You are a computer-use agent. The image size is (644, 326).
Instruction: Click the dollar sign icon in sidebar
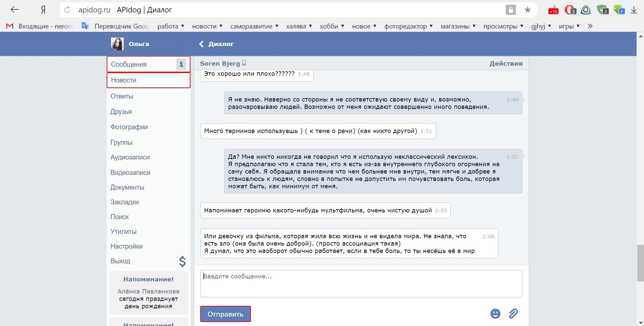tap(182, 261)
